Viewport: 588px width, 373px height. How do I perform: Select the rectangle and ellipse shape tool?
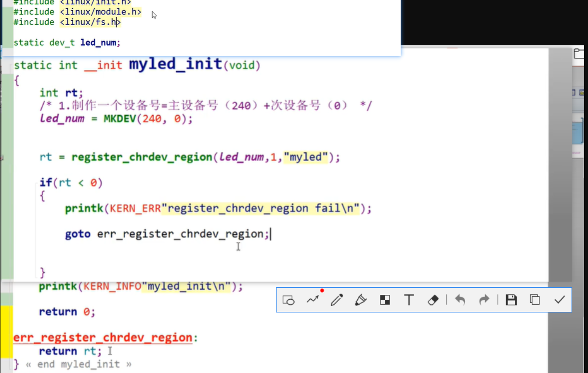tap(288, 300)
